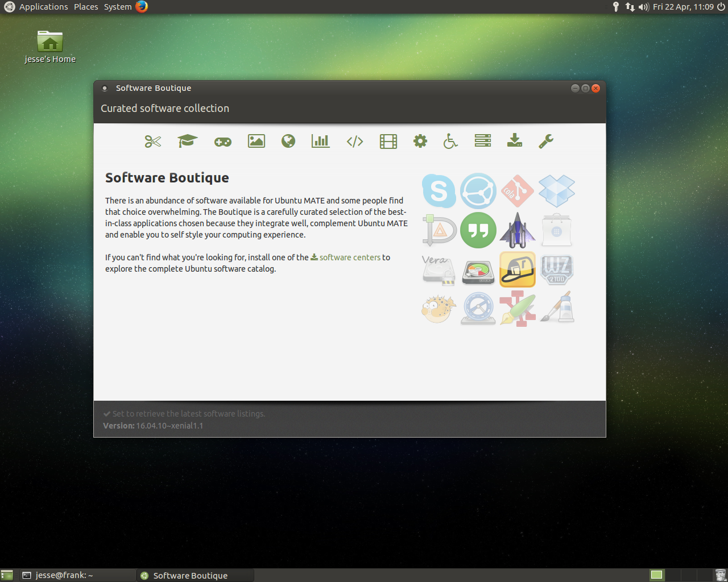The width and height of the screenshot is (728, 582).
Task: Click the pufferfish app icon
Action: point(439,309)
